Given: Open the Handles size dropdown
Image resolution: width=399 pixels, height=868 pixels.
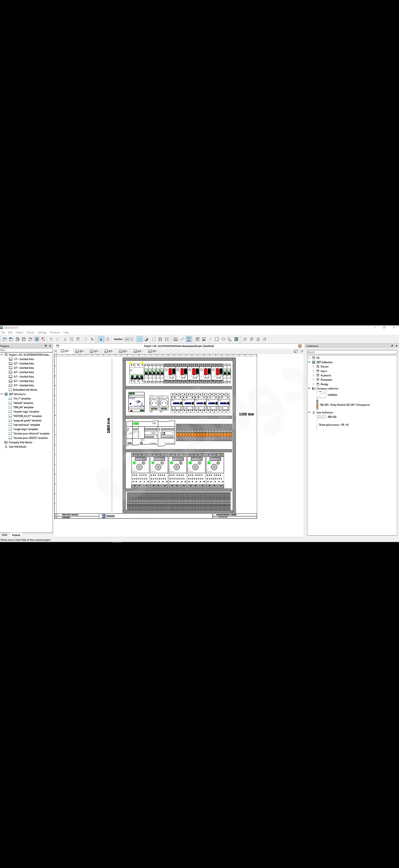Looking at the screenshot, I should coord(129,339).
